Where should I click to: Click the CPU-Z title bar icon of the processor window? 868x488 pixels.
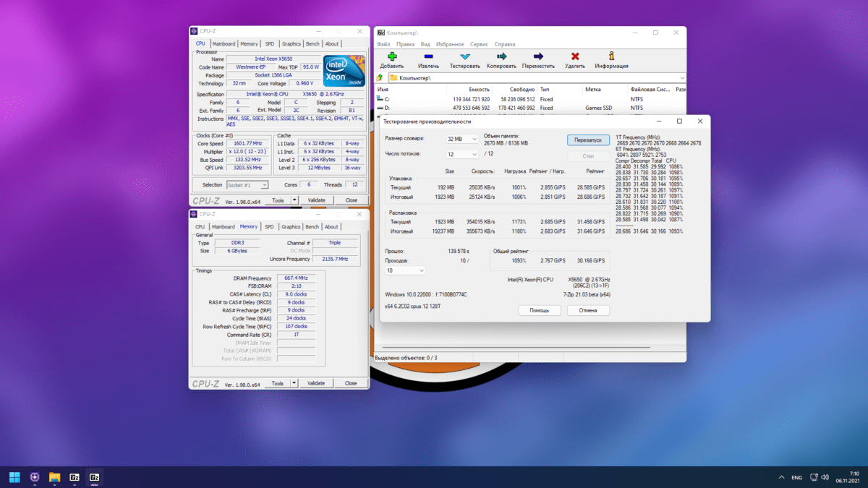(193, 32)
